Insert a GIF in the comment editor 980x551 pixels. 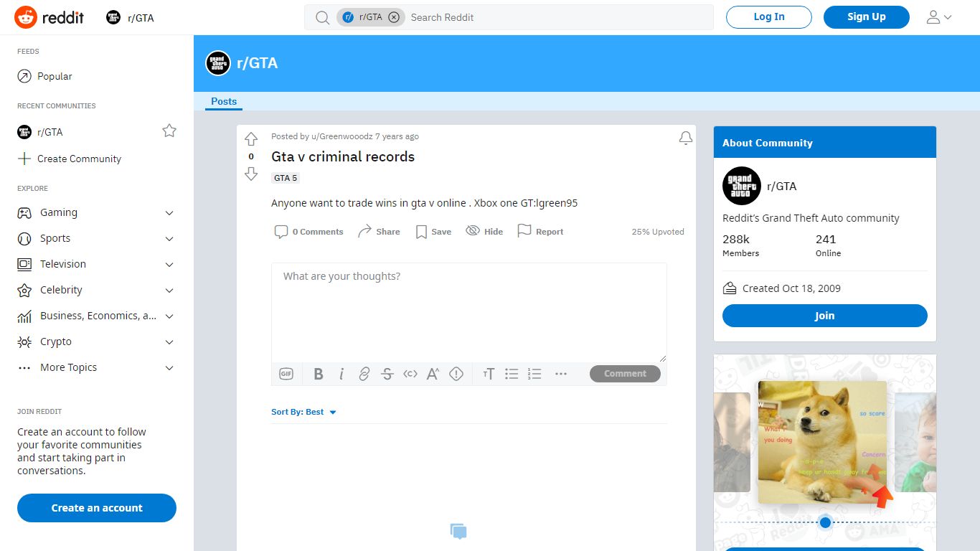[286, 374]
